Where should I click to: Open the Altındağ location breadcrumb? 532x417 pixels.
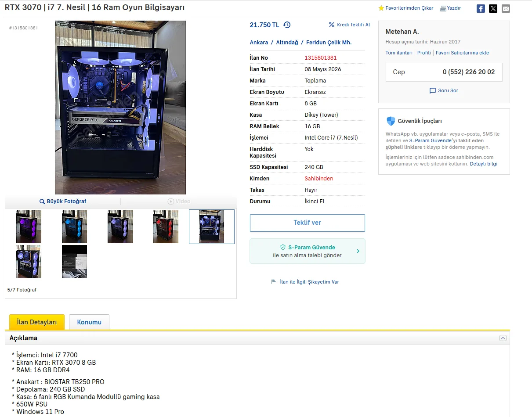pos(287,43)
